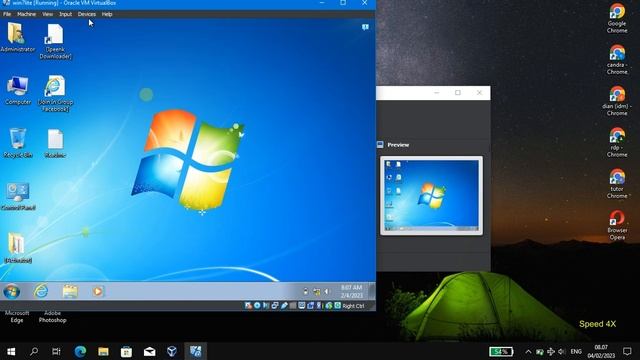Viewport: 640px width, 360px height.
Task: Click the Preview section header in the VirtualBox Manager
Action: point(398,145)
